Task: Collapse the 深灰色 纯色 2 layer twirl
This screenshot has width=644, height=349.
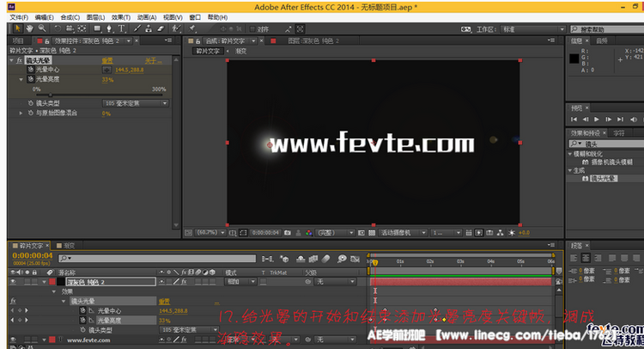Action: pos(44,282)
